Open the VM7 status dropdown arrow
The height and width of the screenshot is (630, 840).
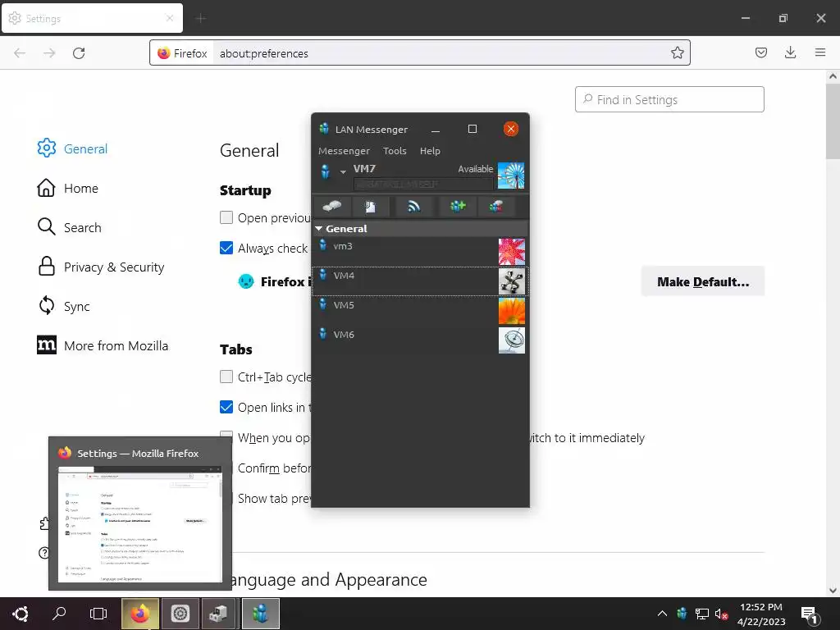point(343,172)
